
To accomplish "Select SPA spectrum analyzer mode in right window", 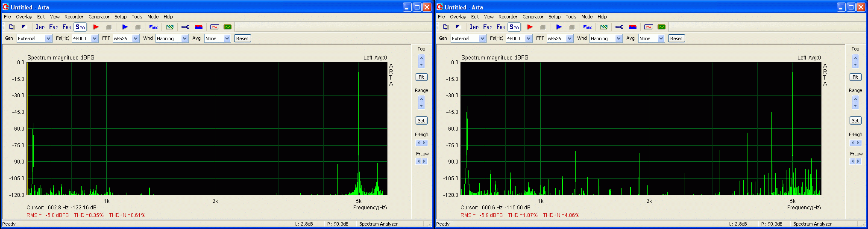I will click(514, 27).
